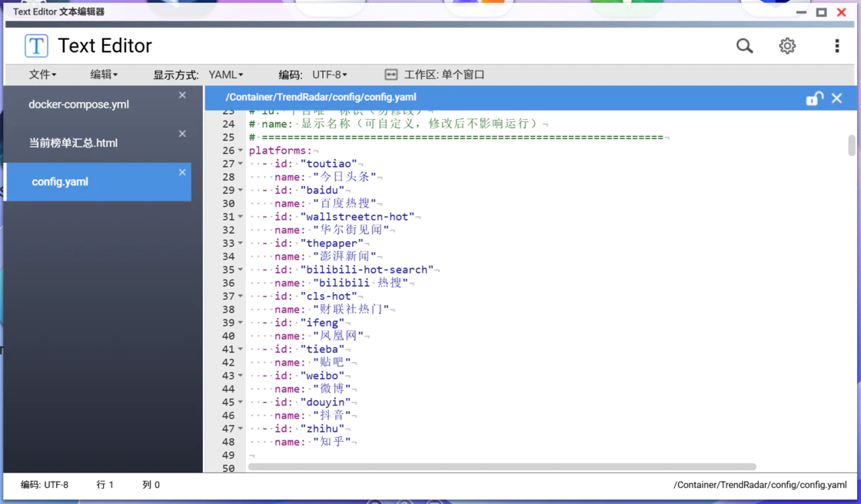Collapse the fold arrow at line 31
This screenshot has height=504, width=861.
pyautogui.click(x=241, y=217)
